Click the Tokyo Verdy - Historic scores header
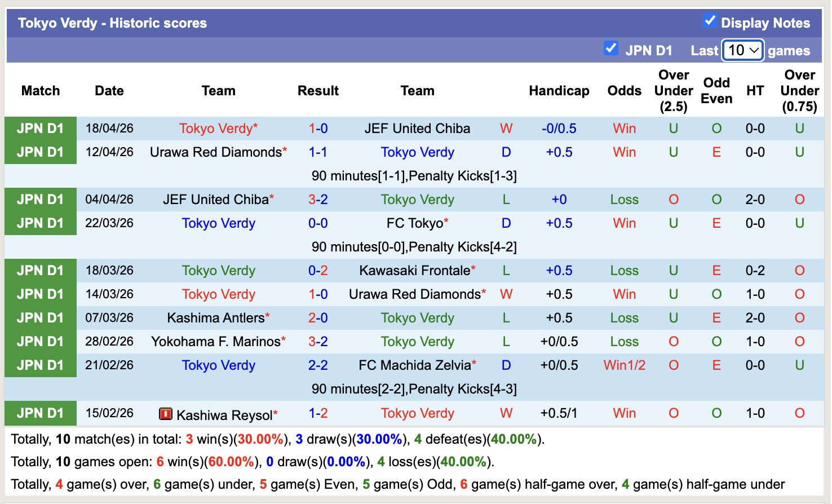The image size is (832, 504). click(112, 23)
